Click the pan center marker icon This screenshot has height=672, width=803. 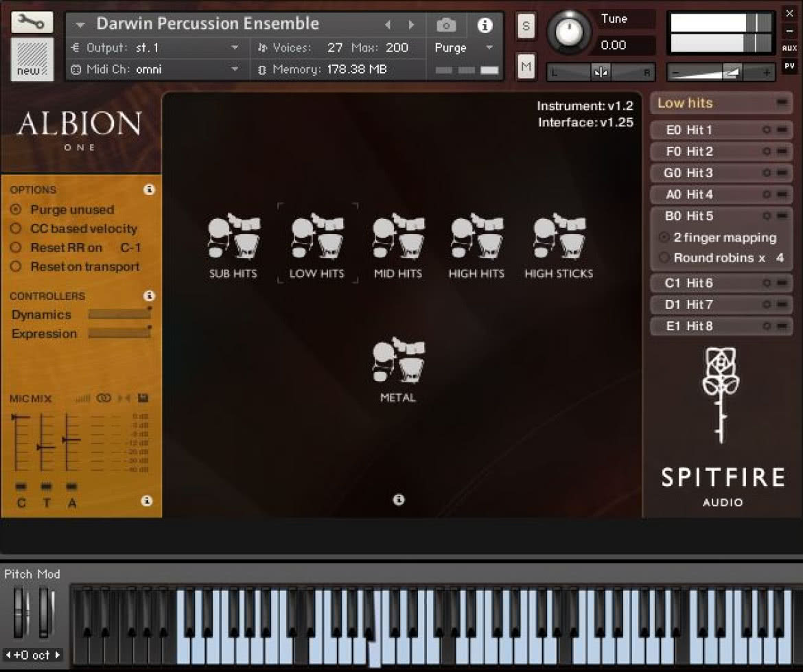(x=601, y=72)
